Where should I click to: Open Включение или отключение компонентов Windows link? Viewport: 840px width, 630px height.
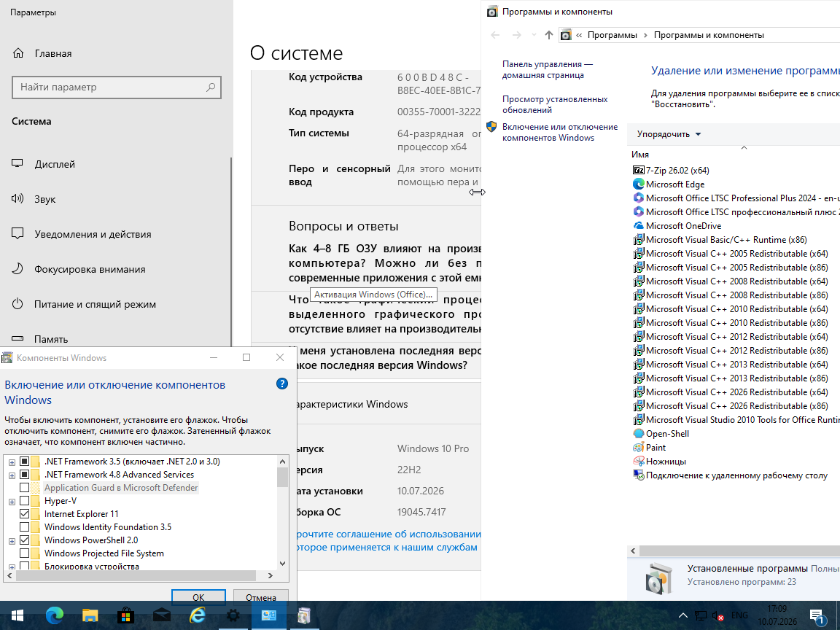coord(560,132)
